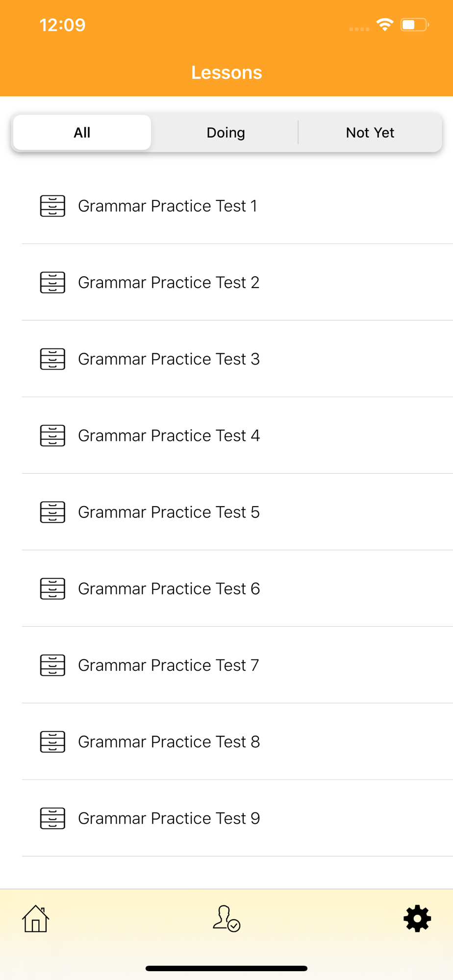Open Grammar Practice Test 1
453x980 pixels.
pos(237,206)
